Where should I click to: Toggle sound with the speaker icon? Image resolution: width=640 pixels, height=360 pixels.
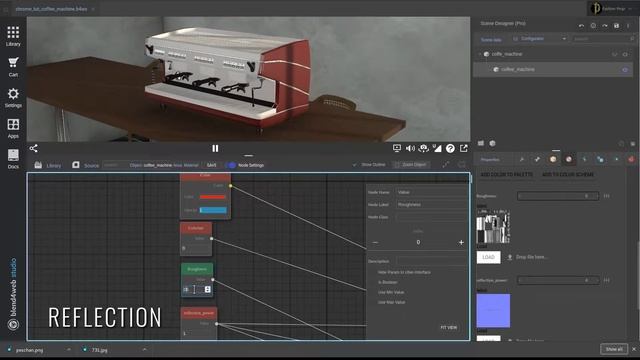[x=410, y=148]
